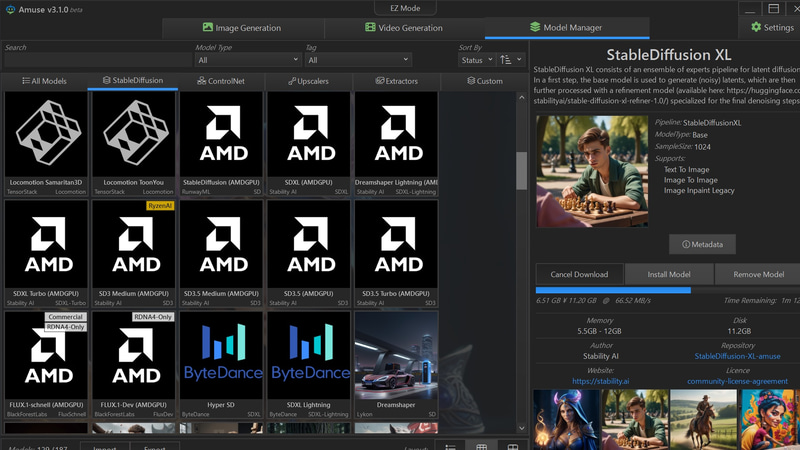Switch to EZ Mode

[405, 8]
